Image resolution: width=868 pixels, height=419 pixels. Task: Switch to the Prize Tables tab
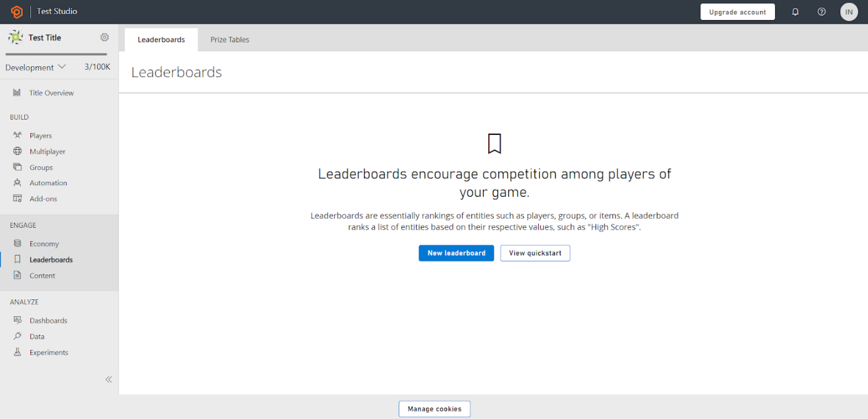tap(230, 39)
